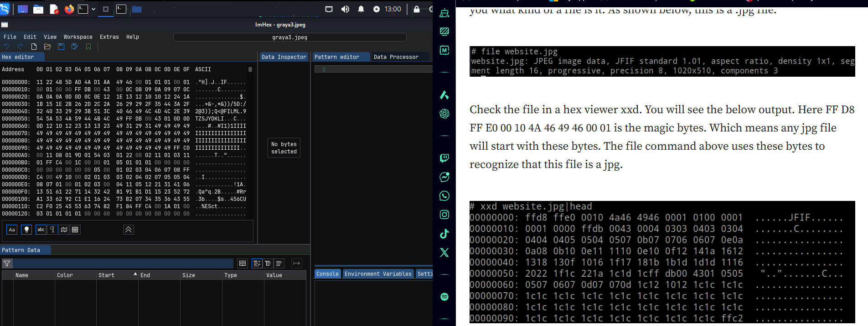Toggle the abc ASCII column display

[41, 230]
